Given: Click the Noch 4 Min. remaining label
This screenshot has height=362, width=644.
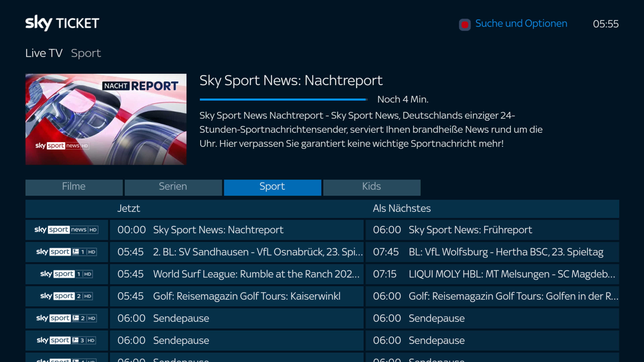Looking at the screenshot, I should 403,99.
